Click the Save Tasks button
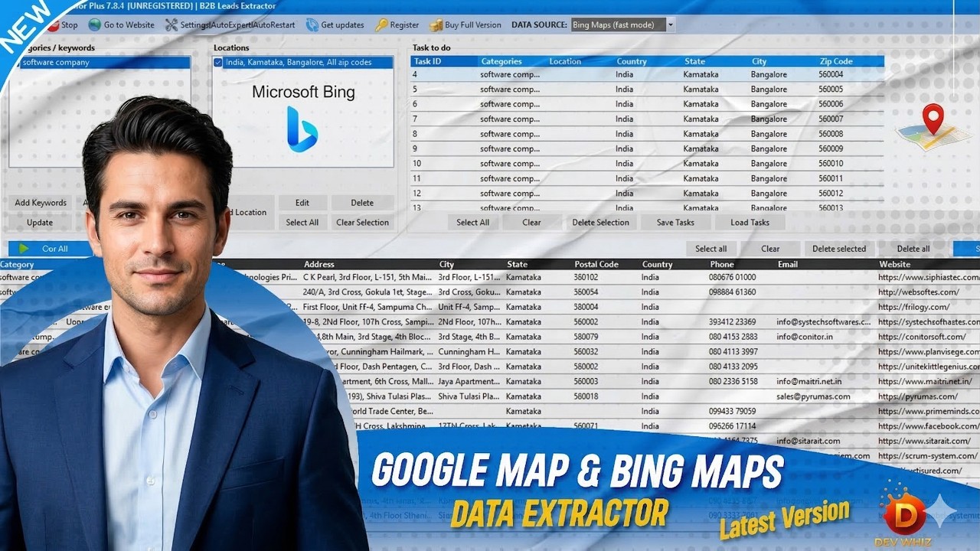The image size is (980, 551). coord(675,223)
